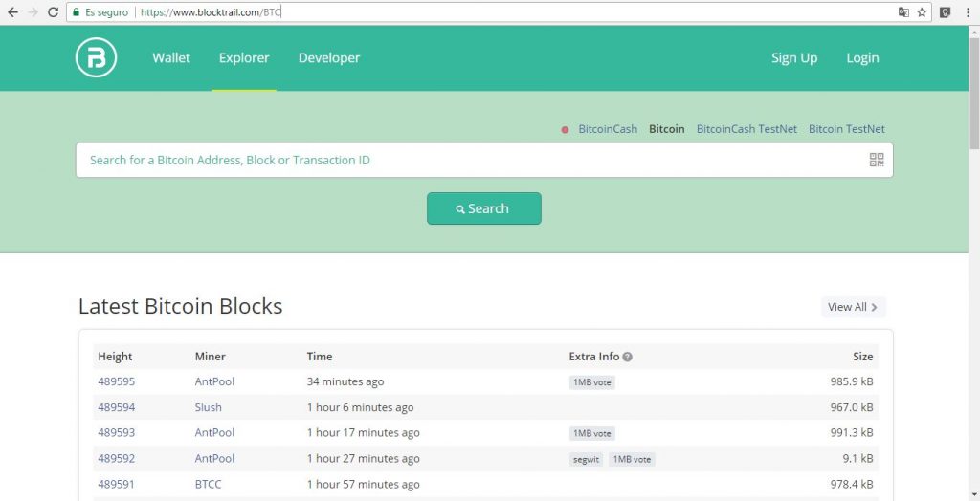Click the Height column header

[x=115, y=357]
